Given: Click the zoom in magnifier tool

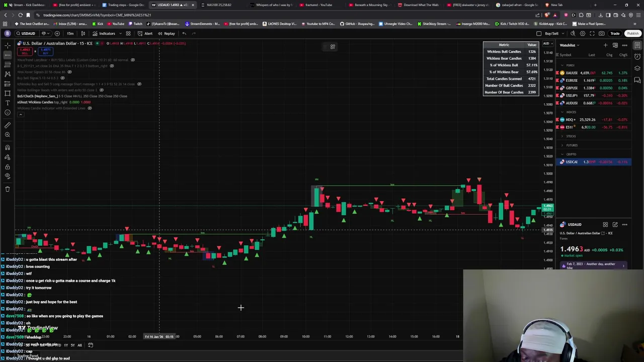Looking at the screenshot, I should 8,135.
